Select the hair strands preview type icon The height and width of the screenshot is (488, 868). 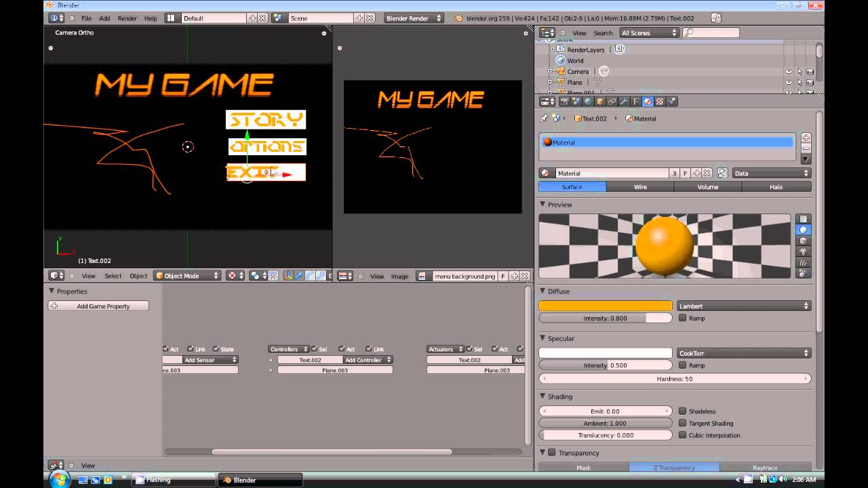point(804,262)
